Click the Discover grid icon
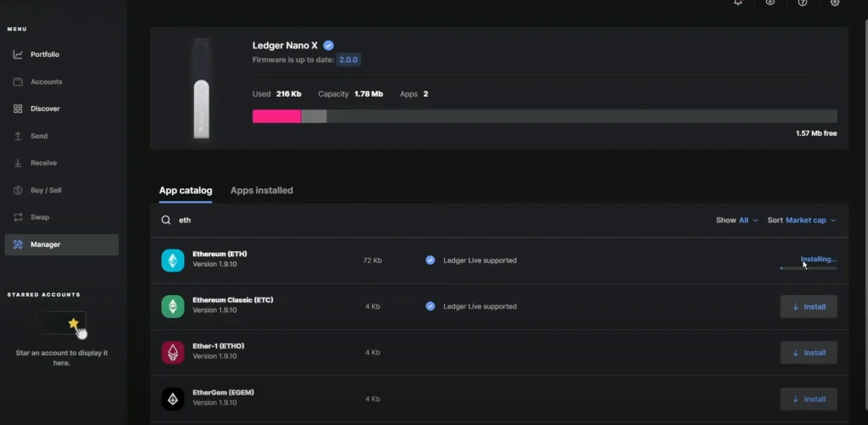 point(18,109)
